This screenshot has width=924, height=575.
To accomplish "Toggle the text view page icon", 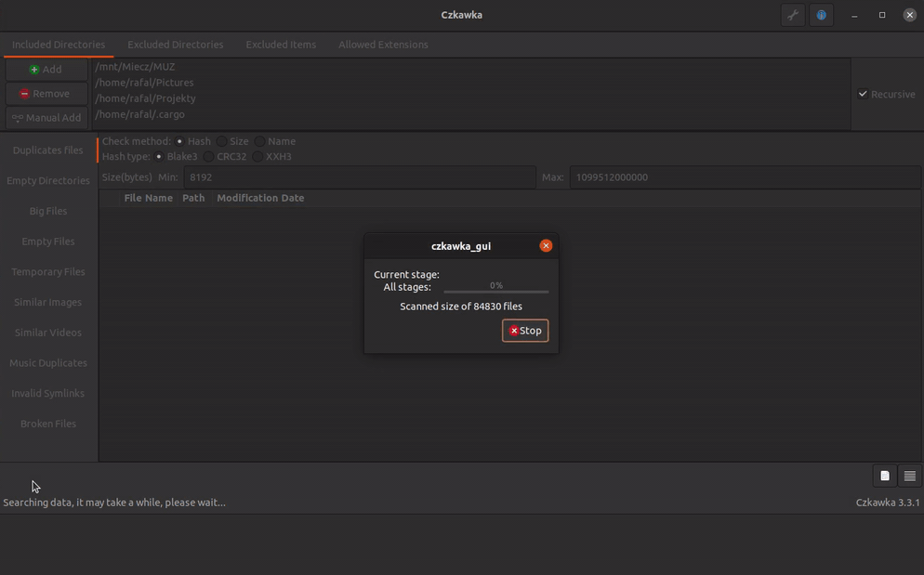I will click(885, 476).
